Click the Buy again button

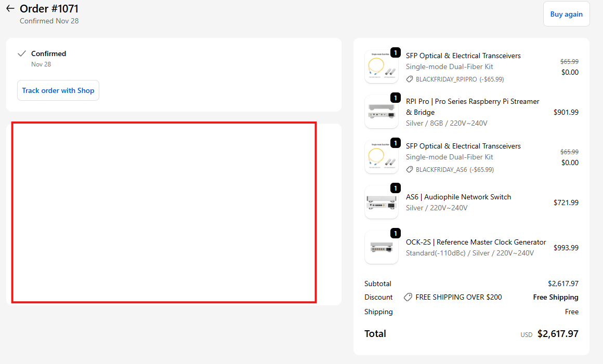click(x=566, y=14)
